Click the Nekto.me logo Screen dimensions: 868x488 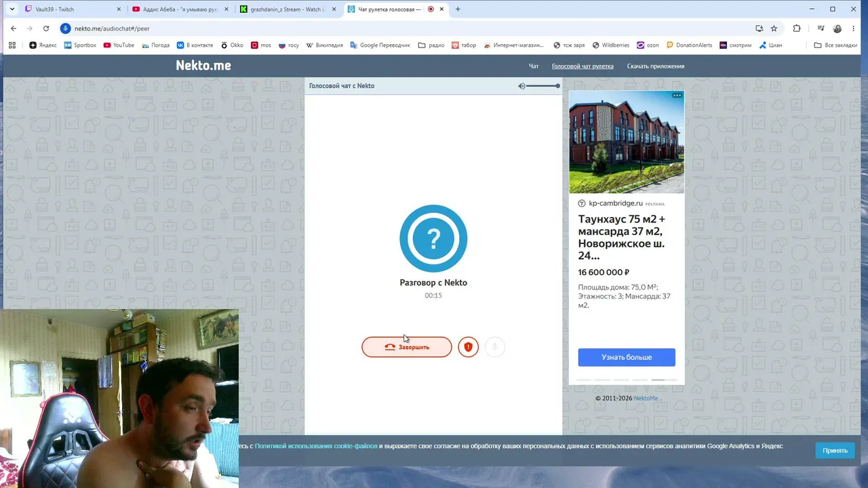click(x=203, y=66)
